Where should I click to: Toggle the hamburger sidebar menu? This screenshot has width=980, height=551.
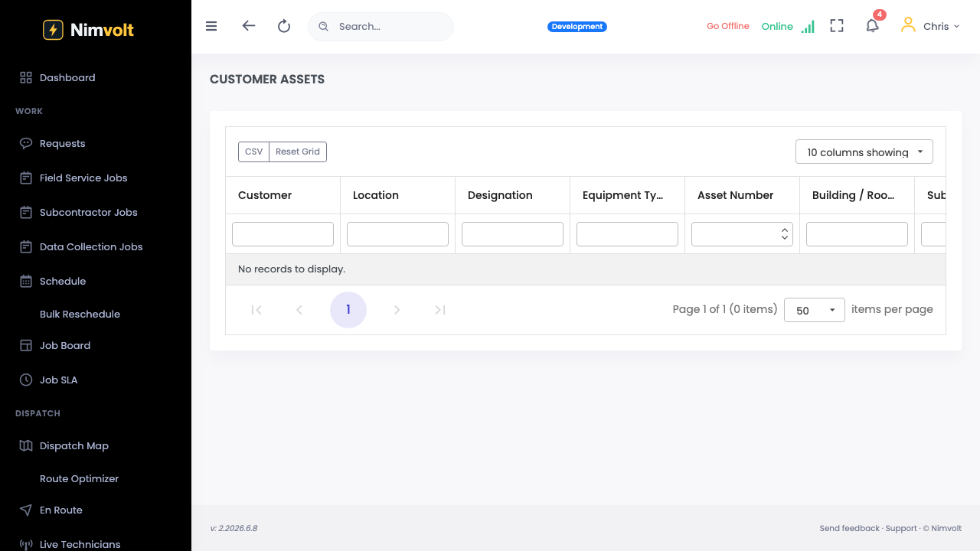[x=211, y=26]
